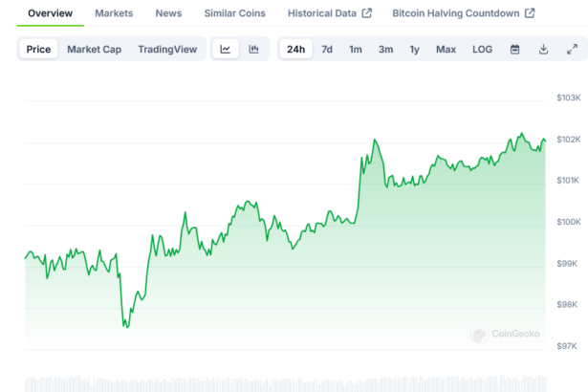Click the chart's lowest dip near $97K

coord(125,326)
